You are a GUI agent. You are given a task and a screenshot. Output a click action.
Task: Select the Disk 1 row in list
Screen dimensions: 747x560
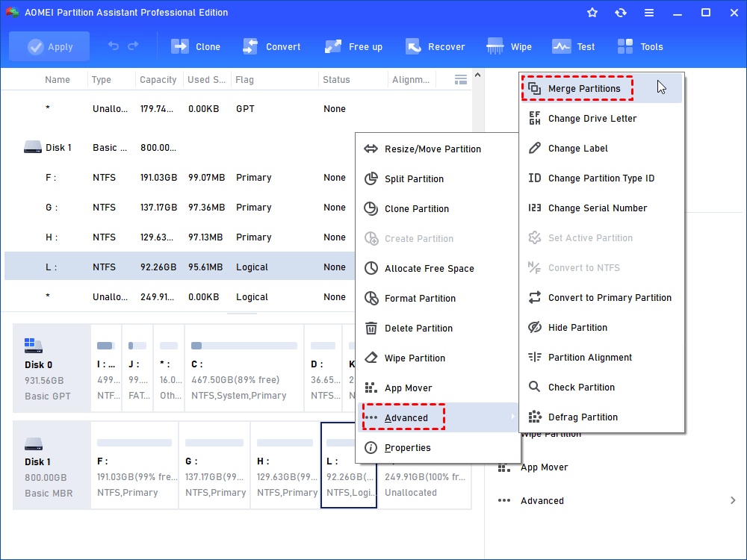coord(180,148)
